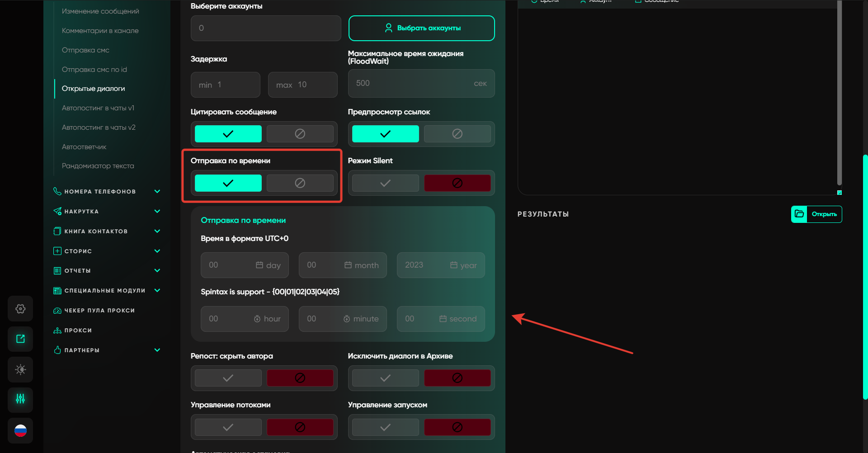Click the clock icon in the hour field

click(x=257, y=319)
